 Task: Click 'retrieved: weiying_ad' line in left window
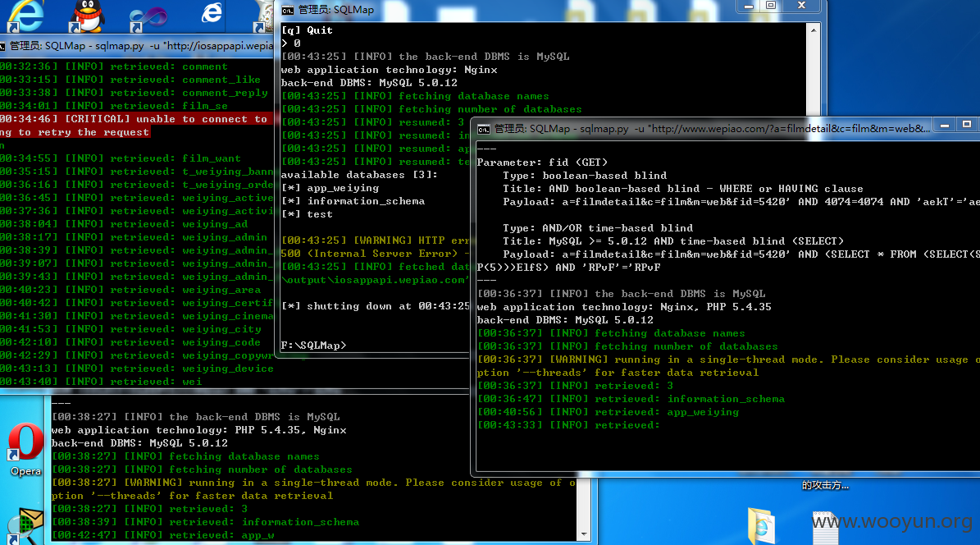tap(124, 224)
